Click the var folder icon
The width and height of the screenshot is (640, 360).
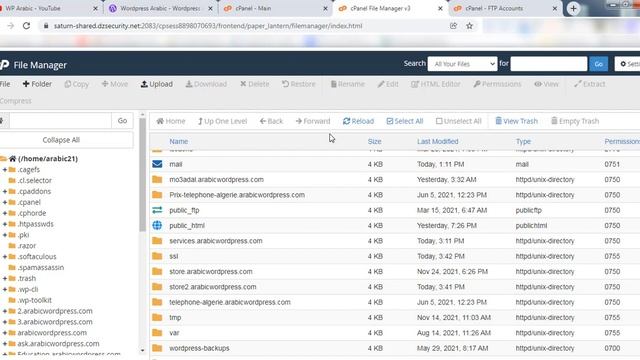(157, 333)
